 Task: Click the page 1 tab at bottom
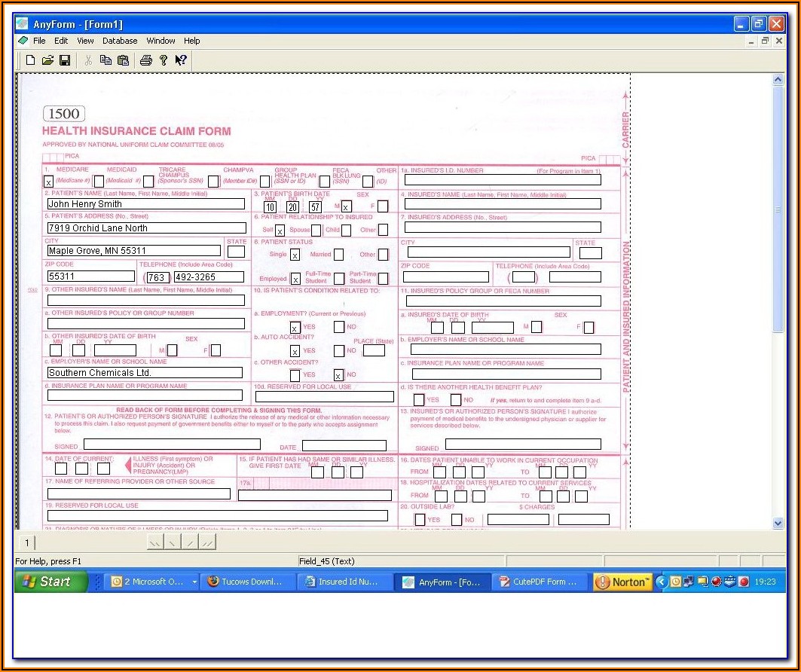click(x=26, y=542)
